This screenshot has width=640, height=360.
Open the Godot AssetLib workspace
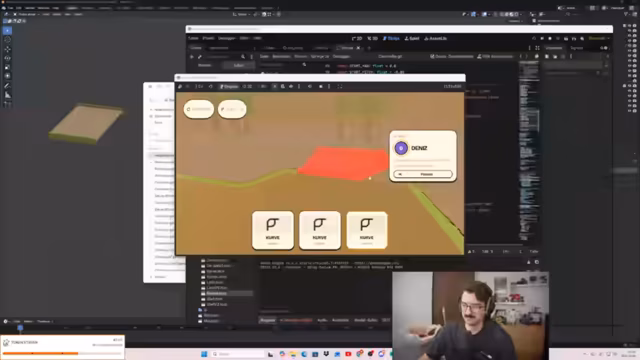click(x=436, y=38)
